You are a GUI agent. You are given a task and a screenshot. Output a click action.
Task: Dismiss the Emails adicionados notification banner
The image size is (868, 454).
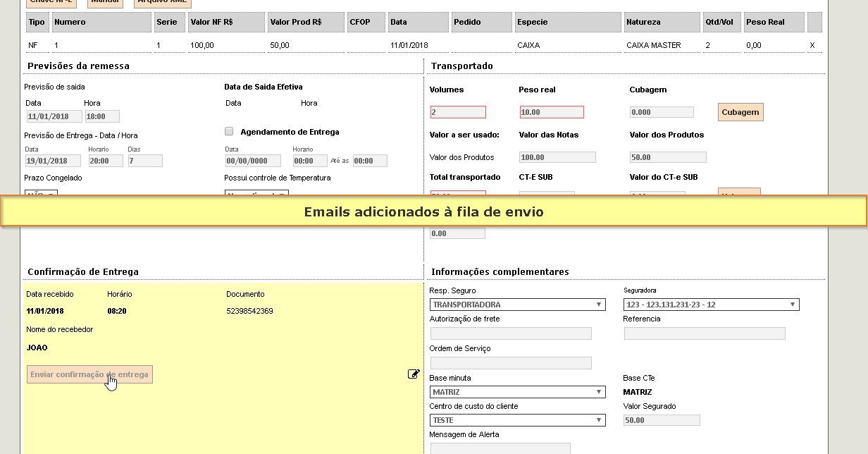(433, 211)
